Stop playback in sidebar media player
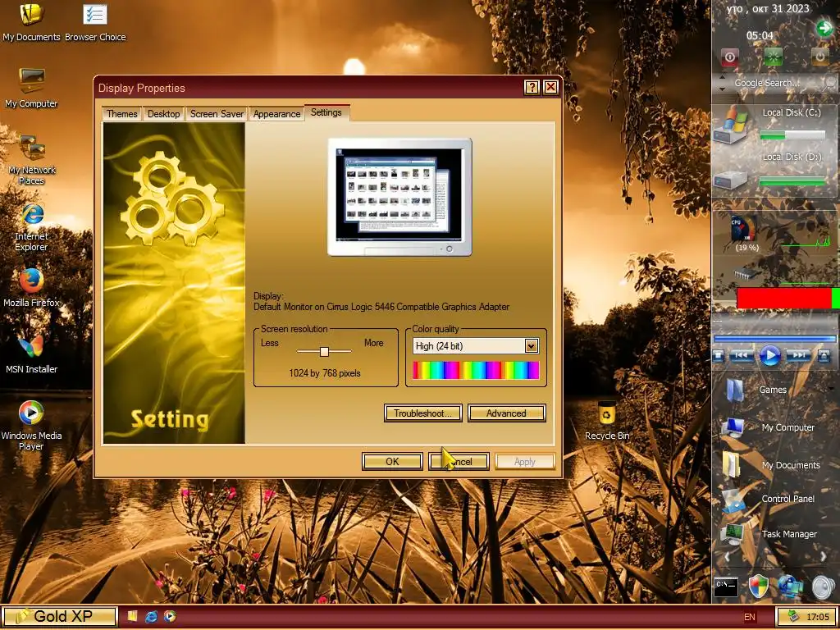The width and height of the screenshot is (840, 630). 719,356
